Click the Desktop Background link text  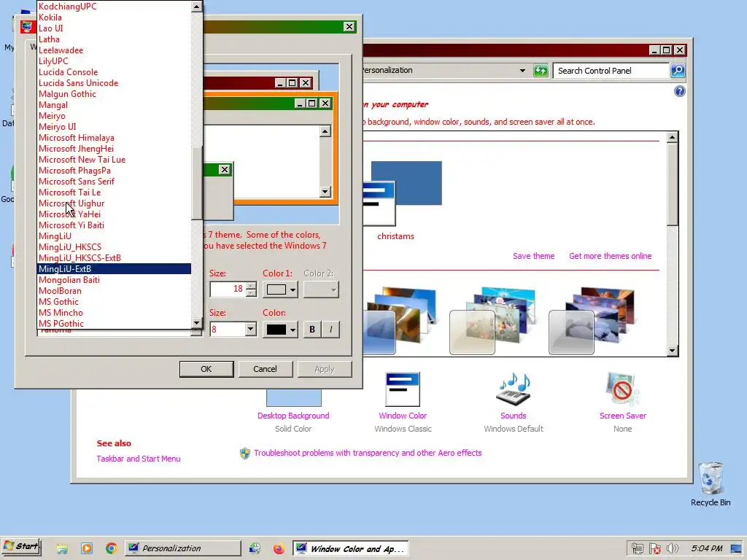click(293, 416)
